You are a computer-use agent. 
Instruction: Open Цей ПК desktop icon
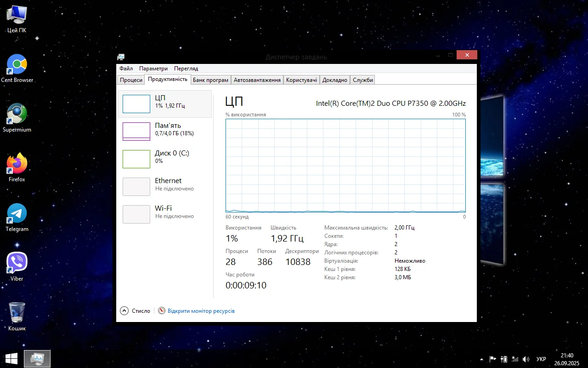click(x=17, y=15)
